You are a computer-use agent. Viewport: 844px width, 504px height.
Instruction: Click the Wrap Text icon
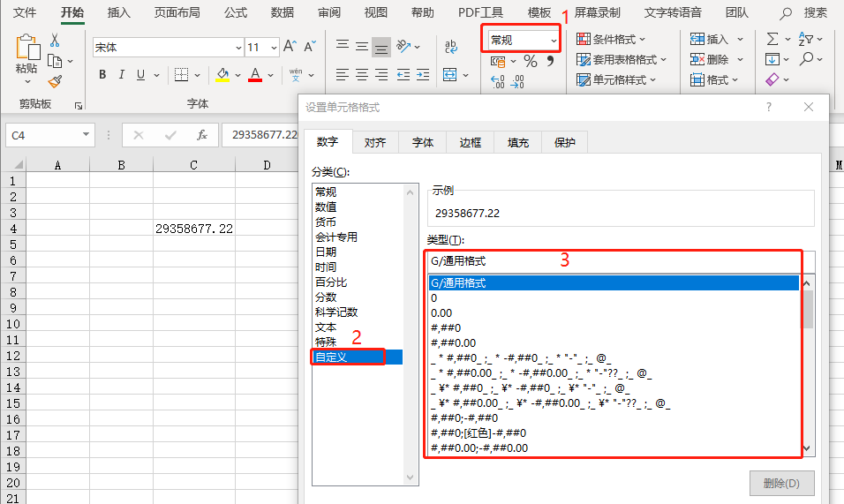click(x=451, y=46)
